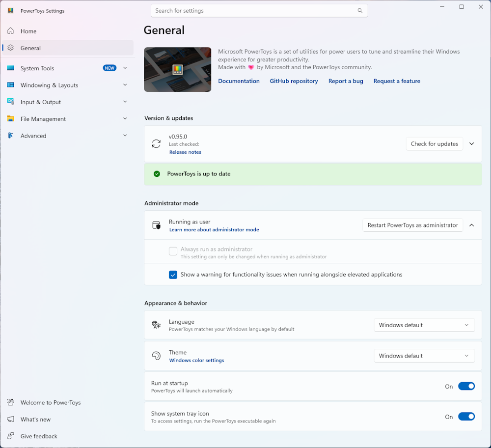Click the File Management folder icon
The width and height of the screenshot is (491, 448).
[x=10, y=119]
